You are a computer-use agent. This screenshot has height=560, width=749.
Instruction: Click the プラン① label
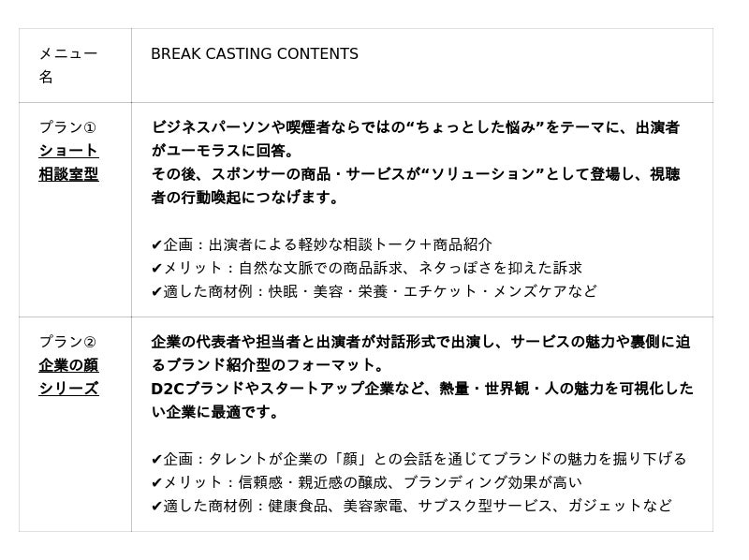67,127
